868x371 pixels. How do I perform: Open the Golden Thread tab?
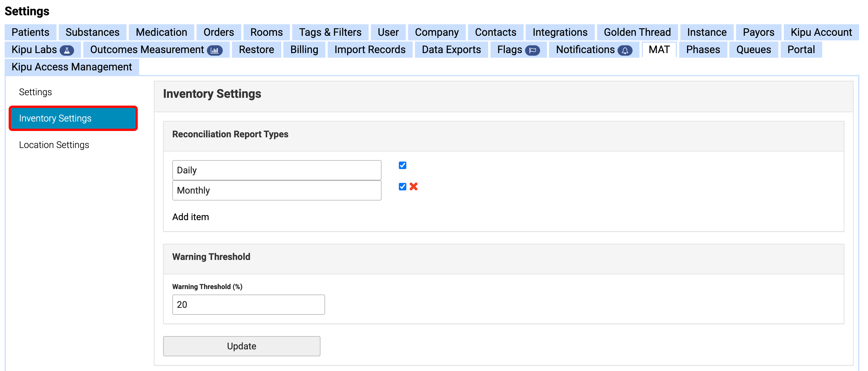tap(637, 32)
